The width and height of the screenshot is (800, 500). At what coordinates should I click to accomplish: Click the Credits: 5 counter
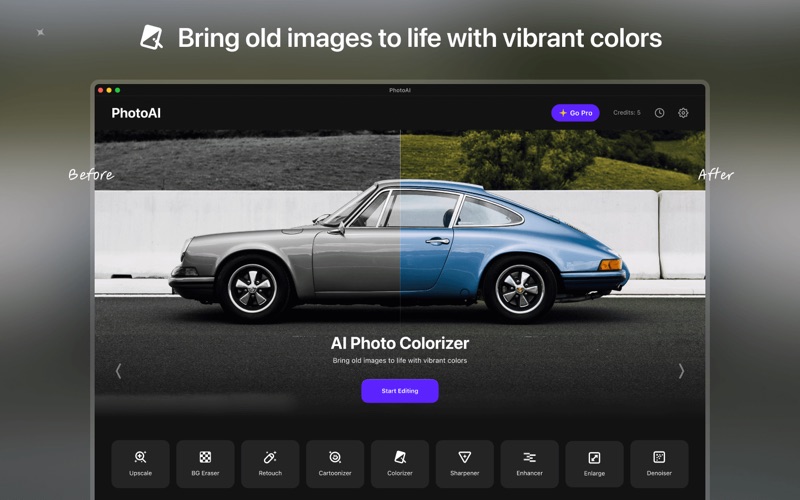point(627,113)
